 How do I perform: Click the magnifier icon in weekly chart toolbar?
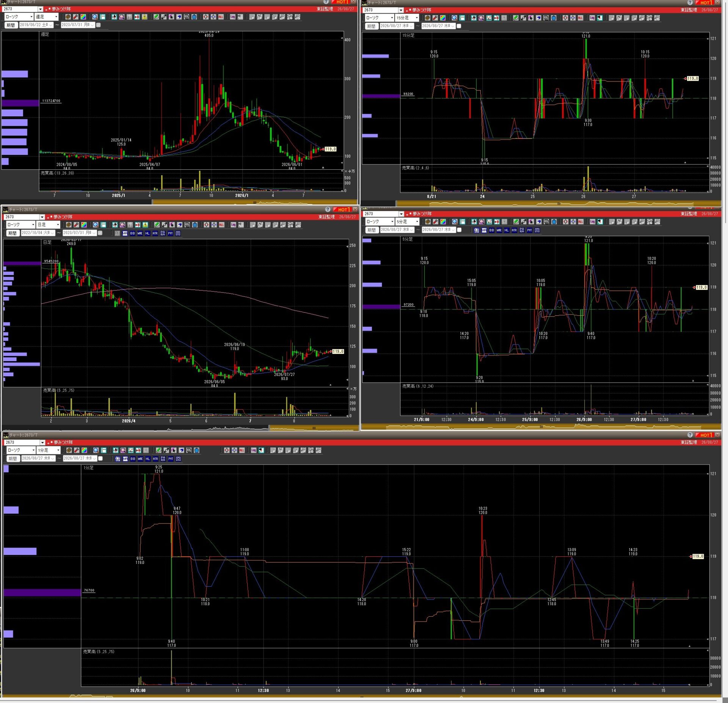tap(95, 17)
